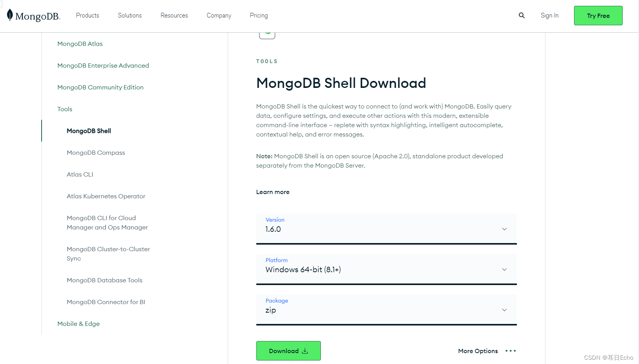Open the Solutions menu
This screenshot has width=639, height=364.
pos(130,16)
